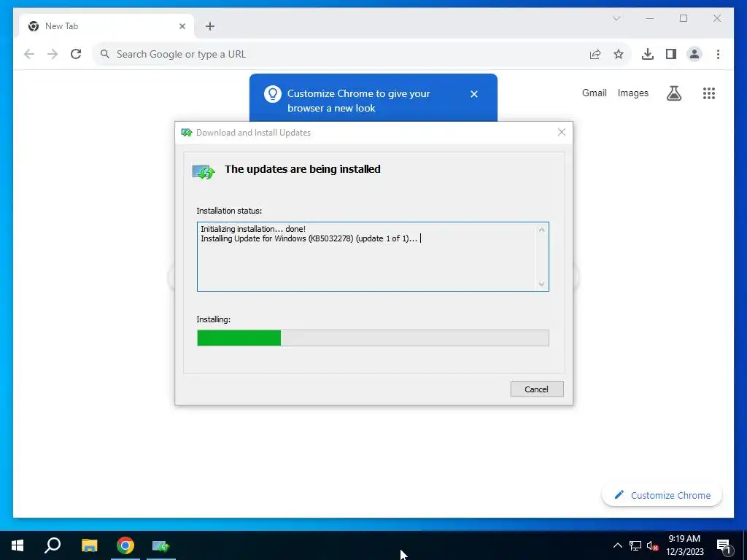The height and width of the screenshot is (560, 747).
Task: Open Search Labs flask icon
Action: (x=673, y=93)
